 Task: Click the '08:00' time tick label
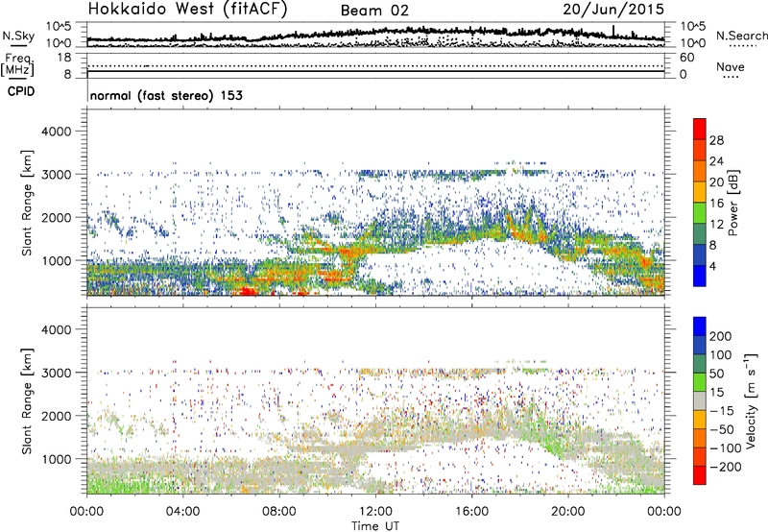coord(279,512)
